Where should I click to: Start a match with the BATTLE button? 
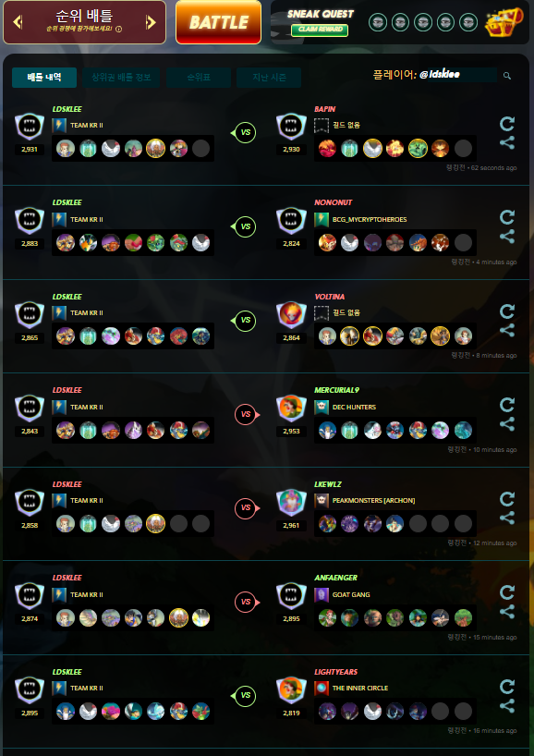[218, 22]
